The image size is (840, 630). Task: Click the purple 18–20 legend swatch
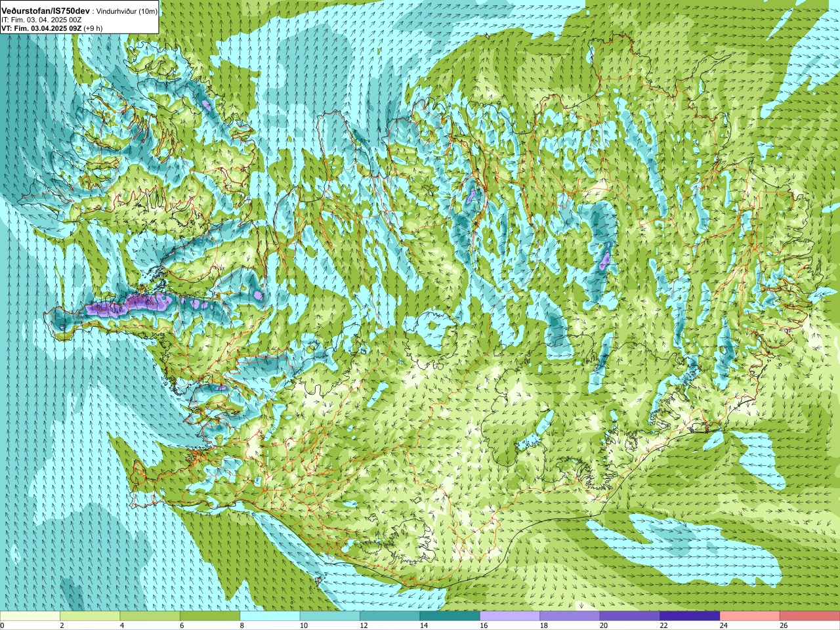(570, 616)
